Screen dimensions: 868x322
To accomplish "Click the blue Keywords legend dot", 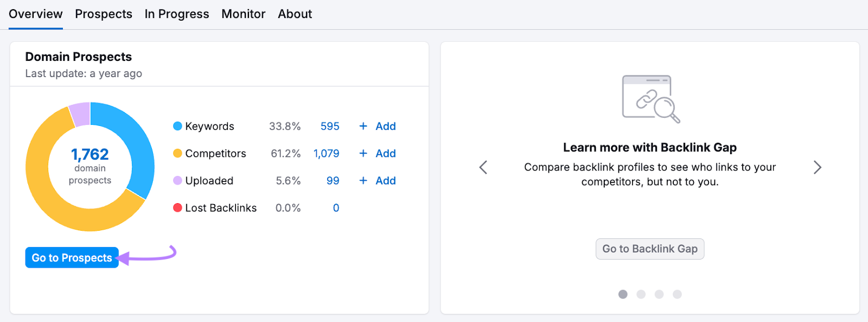I will tap(177, 126).
